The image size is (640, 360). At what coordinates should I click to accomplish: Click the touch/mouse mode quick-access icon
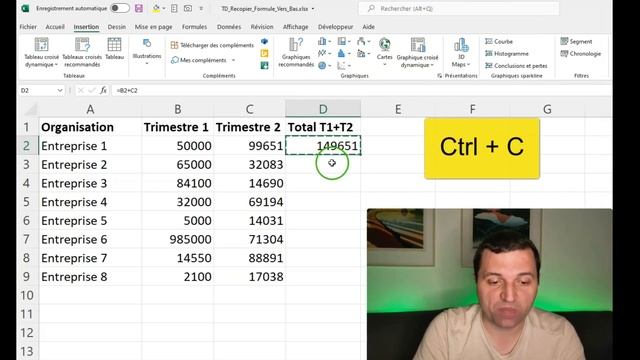pyautogui.click(x=174, y=8)
